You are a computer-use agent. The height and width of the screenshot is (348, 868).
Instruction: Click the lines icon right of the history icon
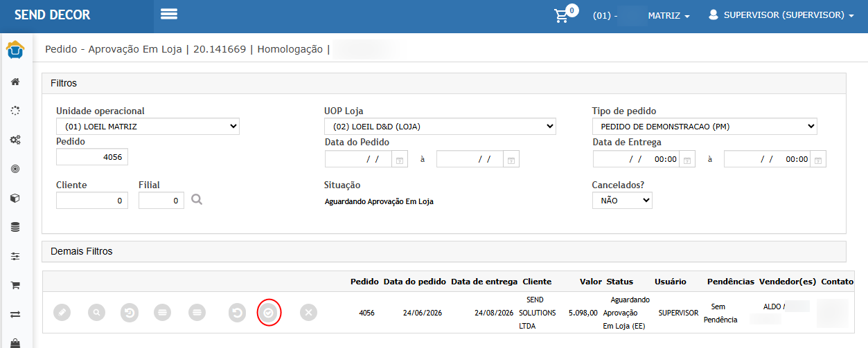163,313
